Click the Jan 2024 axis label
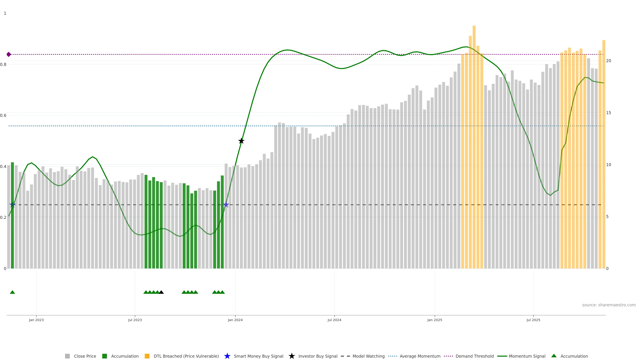644x362 pixels. click(235, 320)
